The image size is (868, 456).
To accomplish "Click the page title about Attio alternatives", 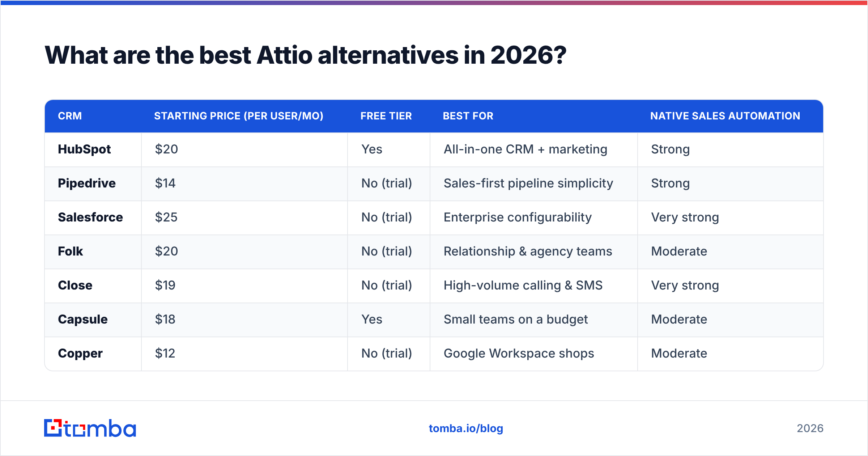I will tap(306, 55).
